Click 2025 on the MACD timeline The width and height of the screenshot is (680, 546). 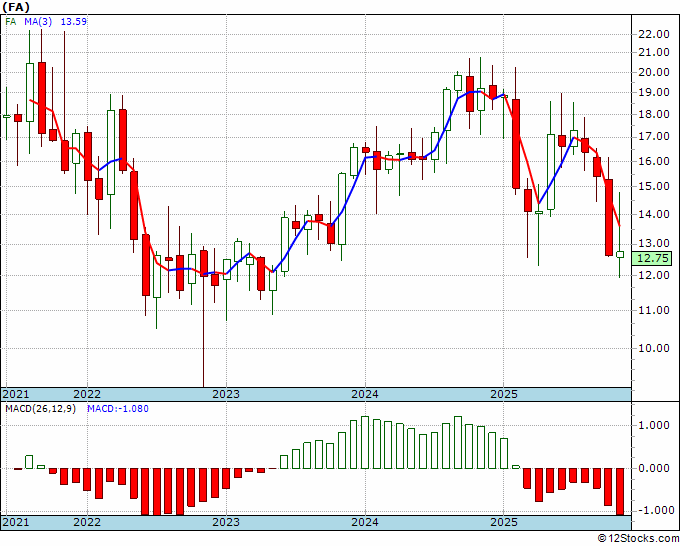(x=503, y=522)
